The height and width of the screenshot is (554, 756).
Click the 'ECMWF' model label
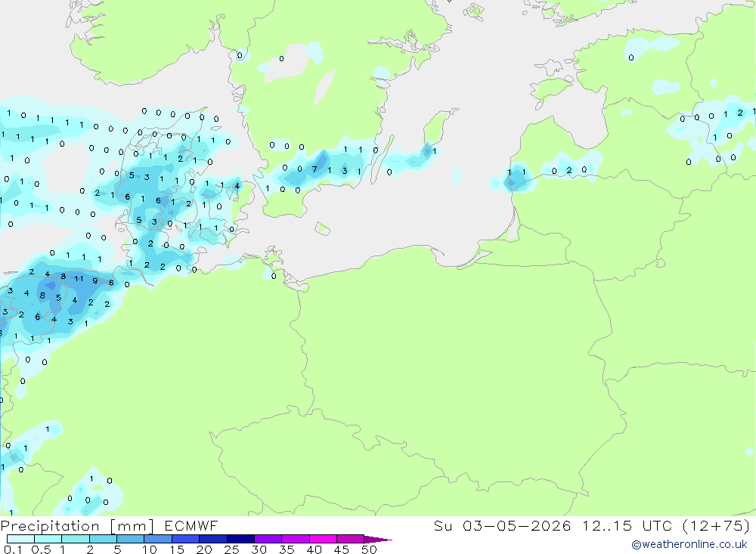(191, 525)
